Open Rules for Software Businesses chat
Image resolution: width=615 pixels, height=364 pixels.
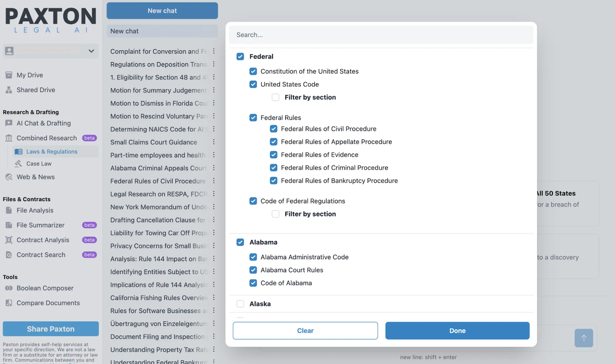[159, 311]
